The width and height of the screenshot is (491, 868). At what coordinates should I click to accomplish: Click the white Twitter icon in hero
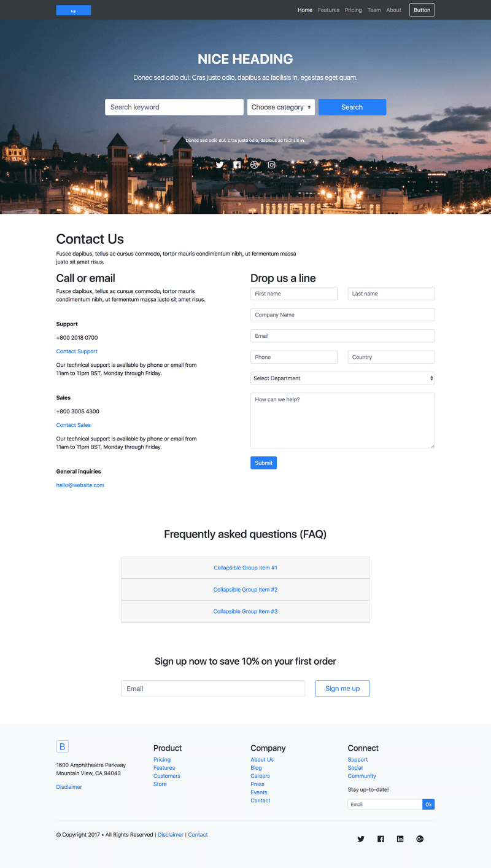[220, 165]
